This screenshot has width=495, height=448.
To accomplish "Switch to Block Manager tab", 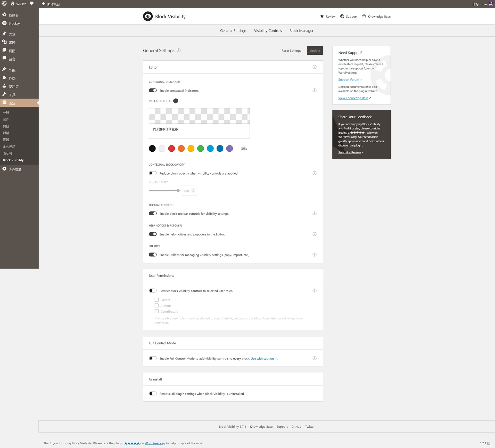I will click(301, 30).
